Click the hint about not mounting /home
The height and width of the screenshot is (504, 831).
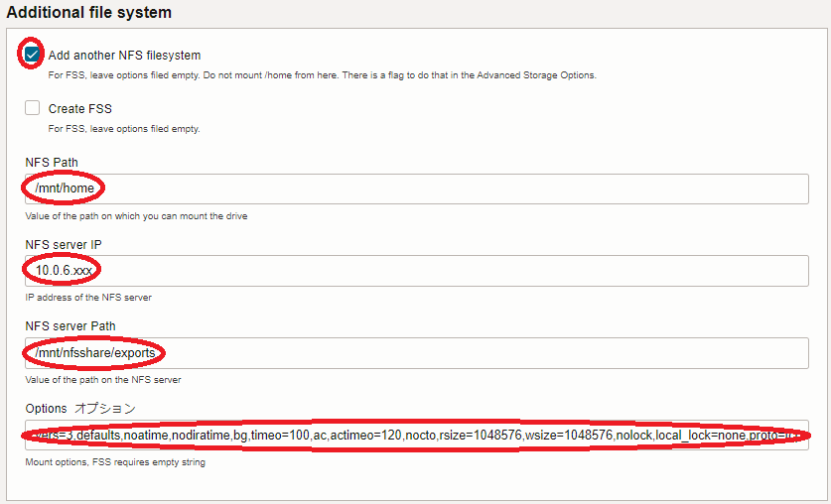pos(322,75)
